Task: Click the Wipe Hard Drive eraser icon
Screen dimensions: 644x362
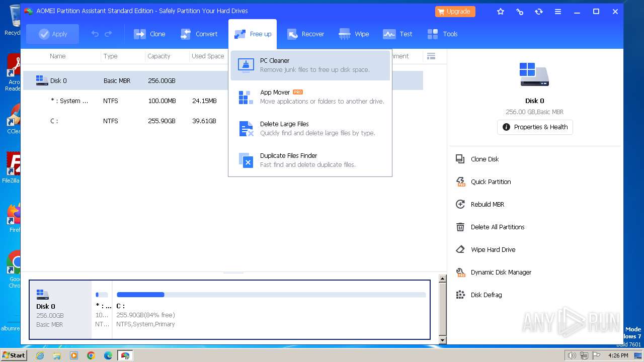Action: (x=460, y=249)
